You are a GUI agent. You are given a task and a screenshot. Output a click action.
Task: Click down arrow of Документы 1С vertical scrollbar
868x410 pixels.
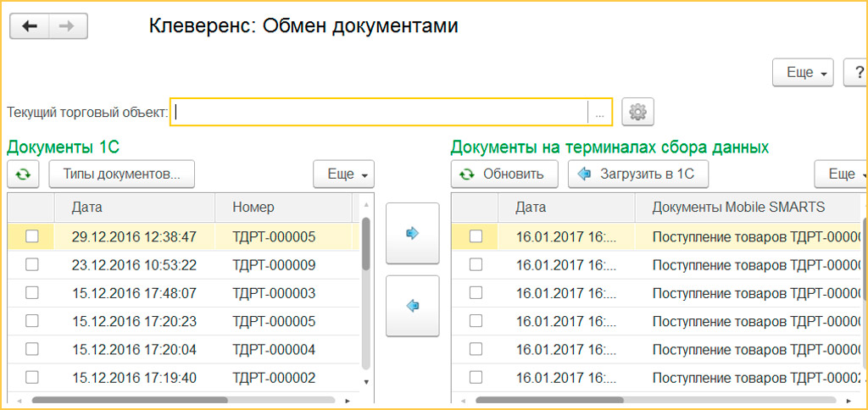coord(366,382)
